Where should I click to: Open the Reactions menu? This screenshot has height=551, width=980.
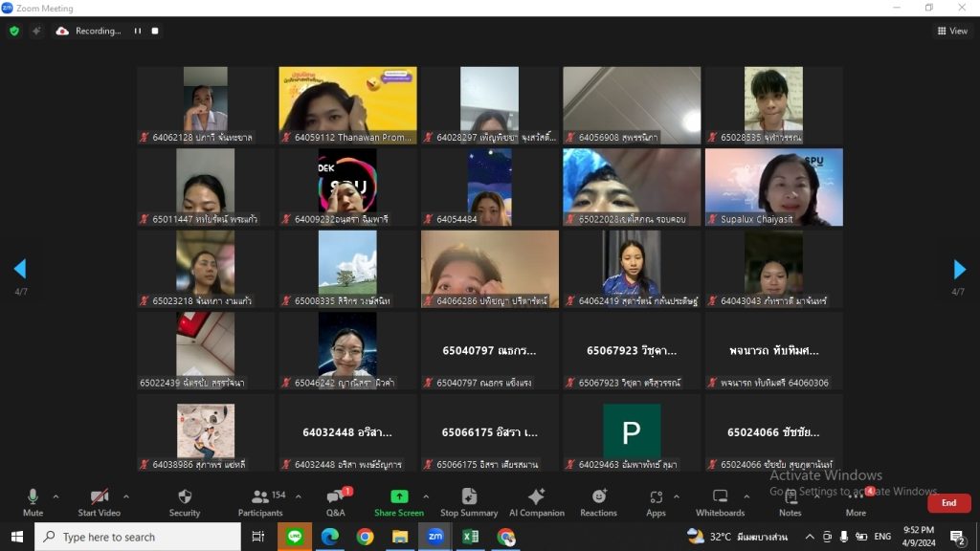click(x=599, y=502)
